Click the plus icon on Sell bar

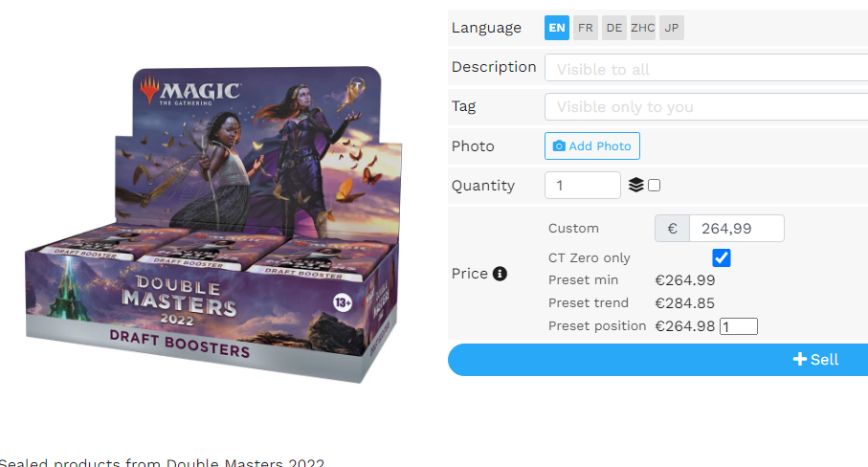tap(799, 359)
